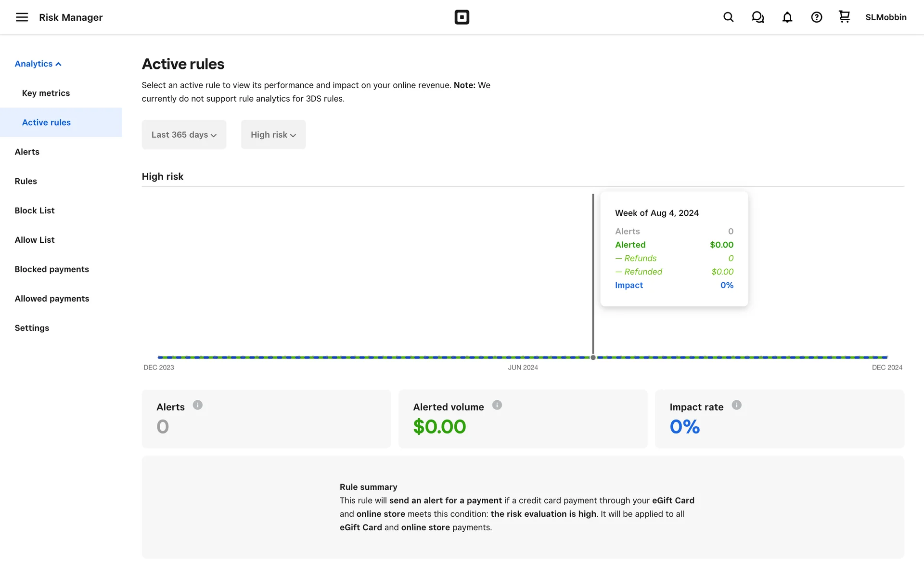Open Blocked payments section
This screenshot has height=578, width=924.
[x=51, y=269]
